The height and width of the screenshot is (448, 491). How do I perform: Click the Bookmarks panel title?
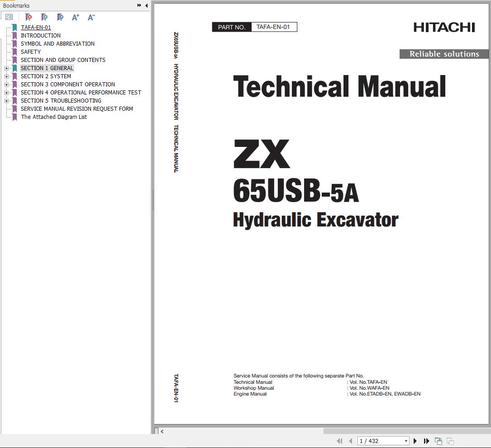[x=16, y=5]
